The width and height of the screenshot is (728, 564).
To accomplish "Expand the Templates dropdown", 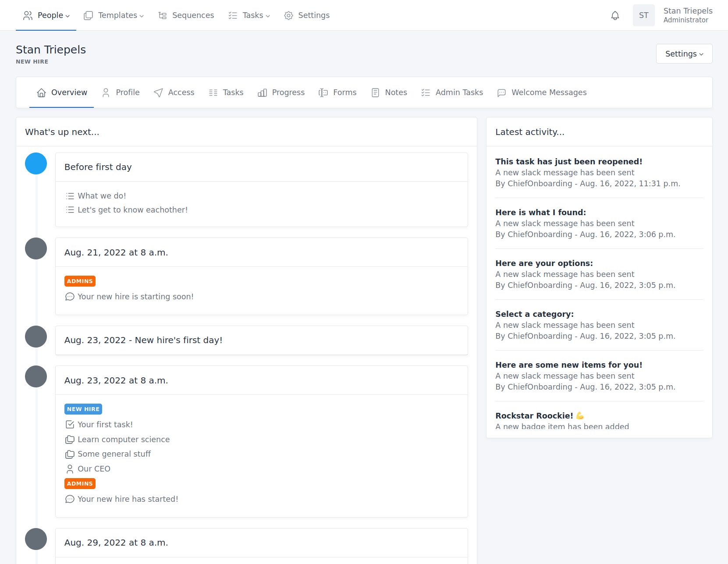I will click(114, 15).
